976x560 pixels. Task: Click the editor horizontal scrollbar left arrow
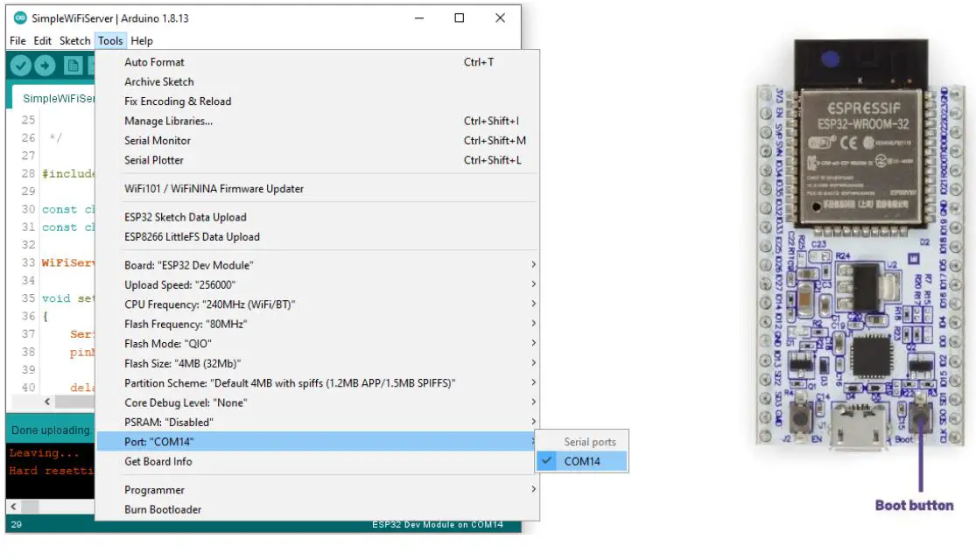48,402
